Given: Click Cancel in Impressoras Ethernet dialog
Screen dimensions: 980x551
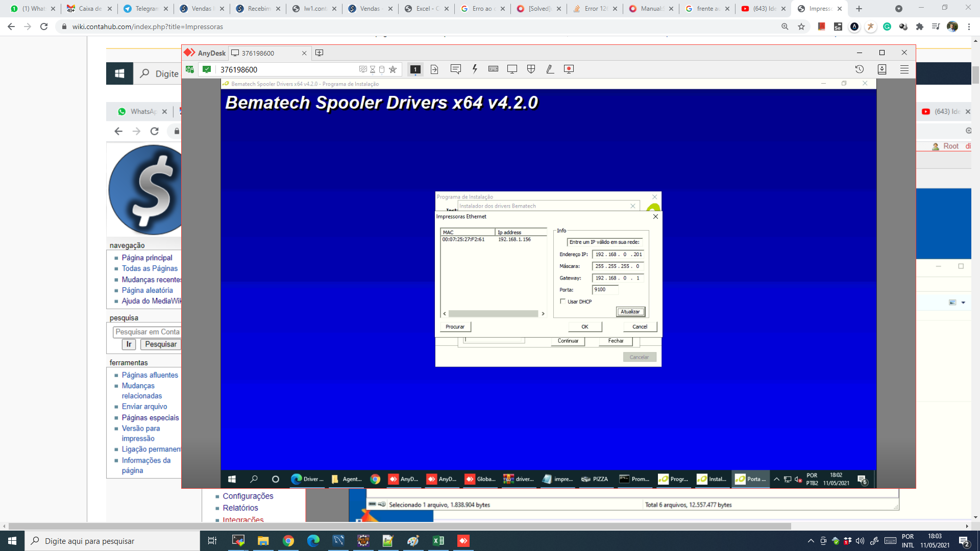Looking at the screenshot, I should click(x=640, y=327).
